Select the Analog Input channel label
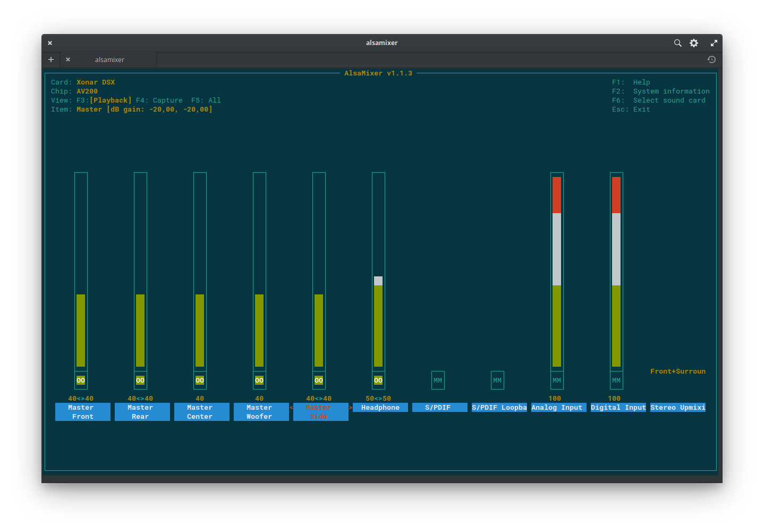The height and width of the screenshot is (532, 764). (x=559, y=408)
